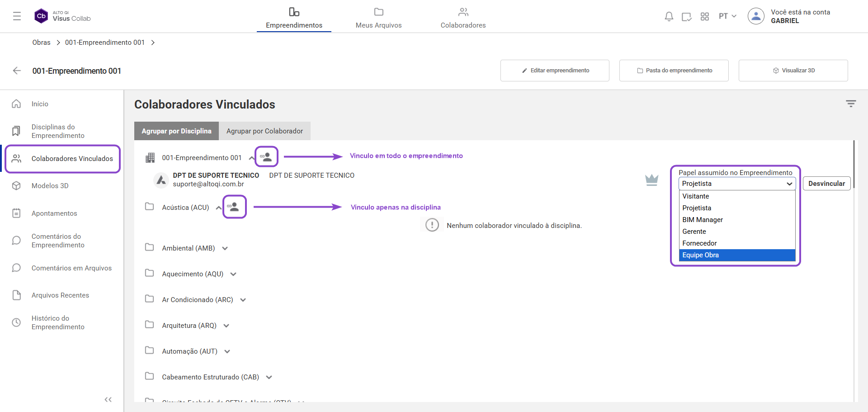Viewport: 868px width, 412px height.
Task: Open the apps grid icon
Action: (704, 17)
